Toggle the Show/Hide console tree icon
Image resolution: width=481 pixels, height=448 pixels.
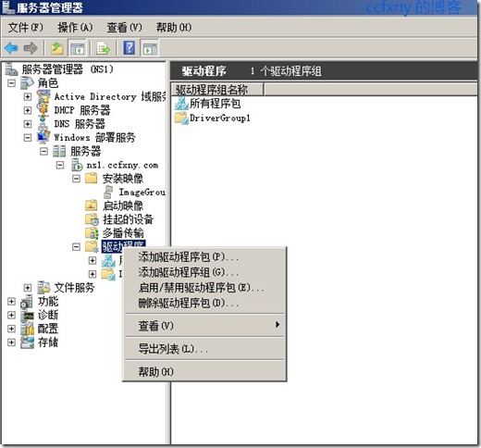[x=77, y=48]
